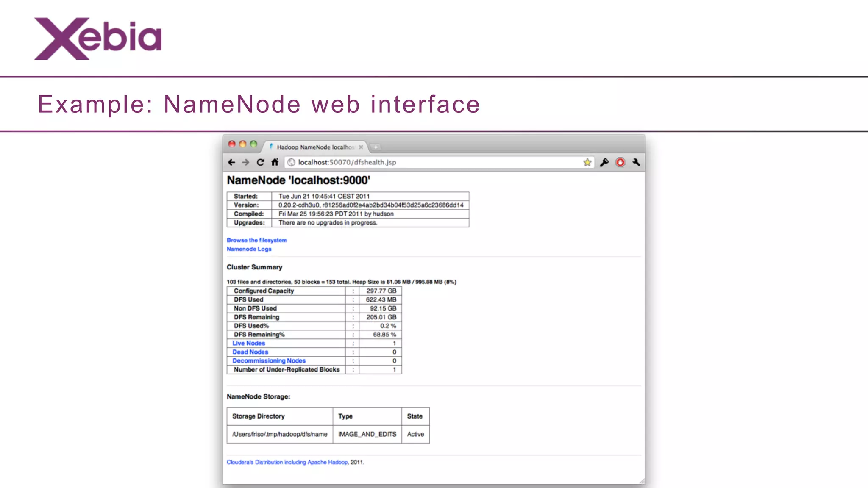The image size is (868, 488).
Task: Click the DFS Used% value 0.2 %
Action: 388,326
